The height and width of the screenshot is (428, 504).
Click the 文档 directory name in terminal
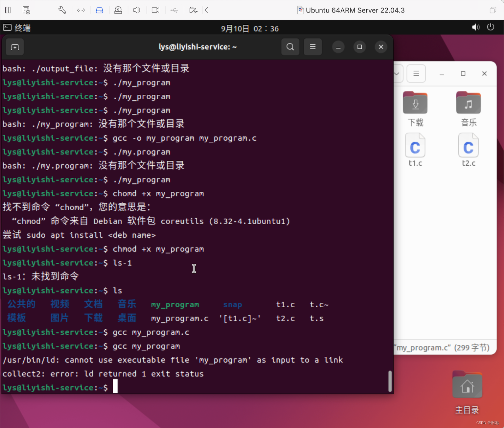coord(93,304)
